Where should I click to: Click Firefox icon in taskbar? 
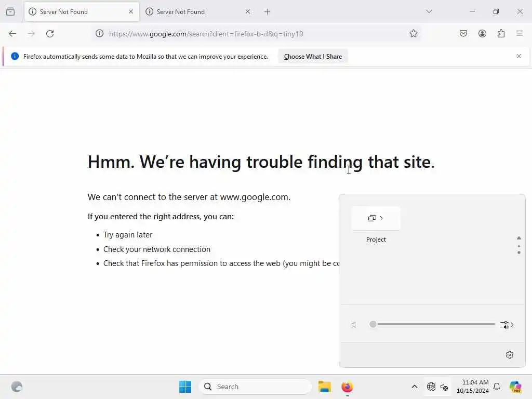pyautogui.click(x=347, y=387)
